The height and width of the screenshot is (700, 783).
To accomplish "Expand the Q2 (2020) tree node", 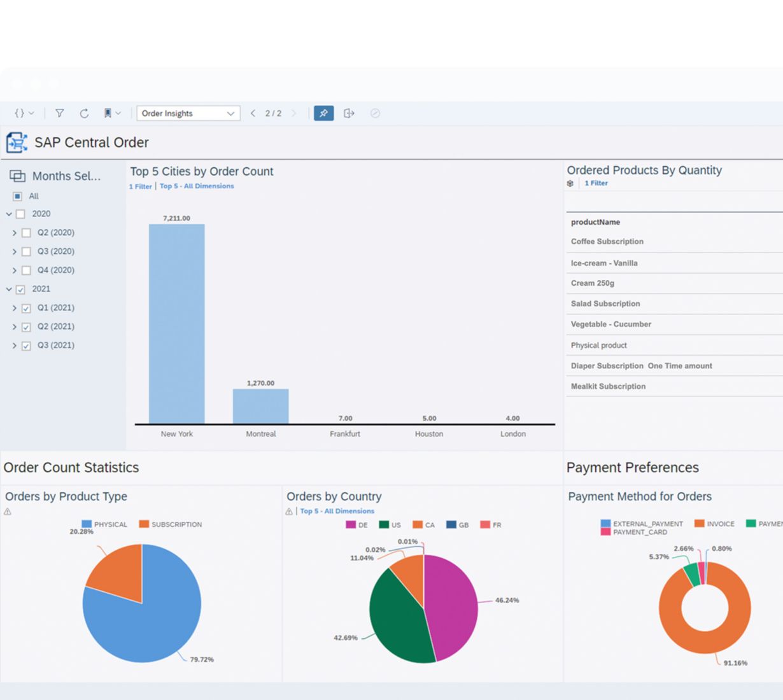I will click(x=14, y=233).
